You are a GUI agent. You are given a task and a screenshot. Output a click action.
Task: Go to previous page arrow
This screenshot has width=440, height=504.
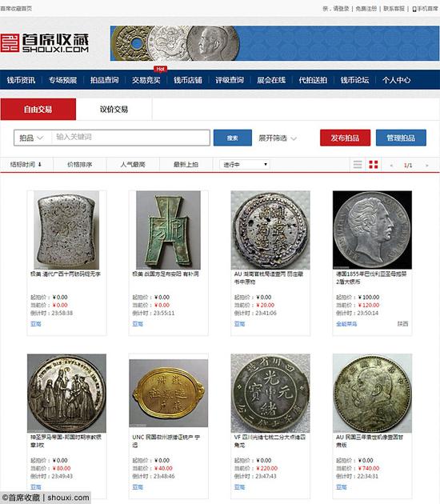pos(391,166)
